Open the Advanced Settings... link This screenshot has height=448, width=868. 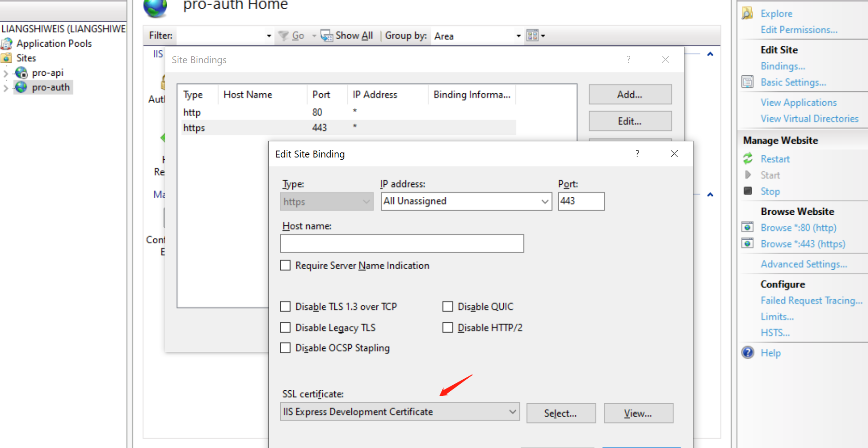pyautogui.click(x=803, y=264)
